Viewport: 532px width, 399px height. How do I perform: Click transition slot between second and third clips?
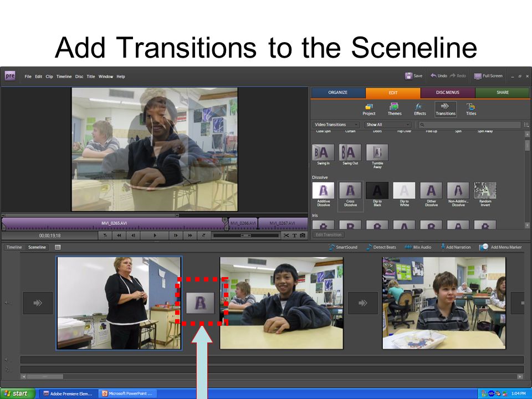pyautogui.click(x=362, y=303)
